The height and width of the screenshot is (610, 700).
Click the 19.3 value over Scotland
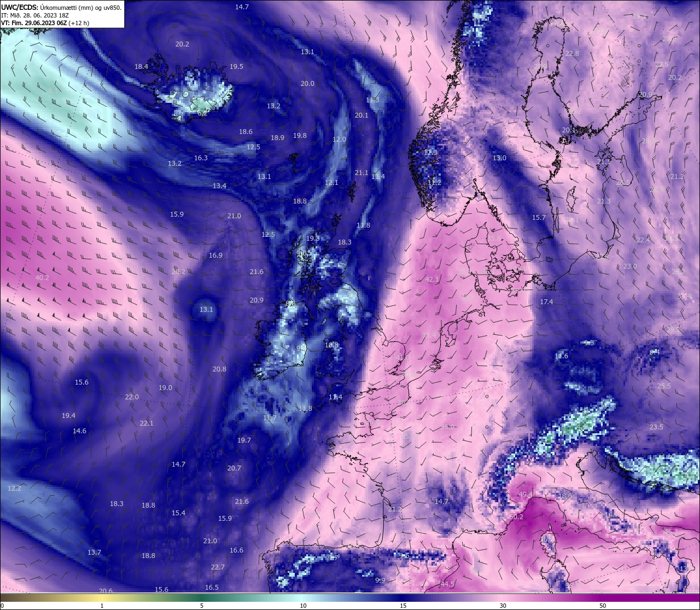click(x=313, y=239)
